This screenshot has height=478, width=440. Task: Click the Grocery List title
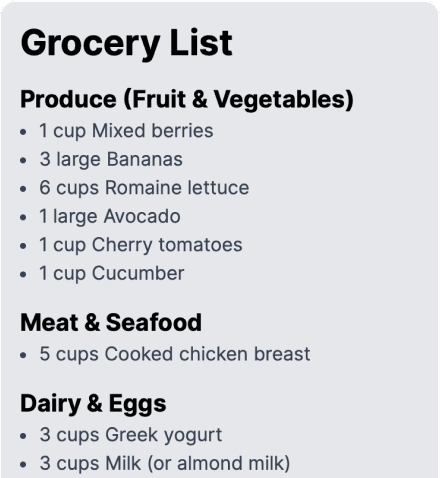(126, 43)
